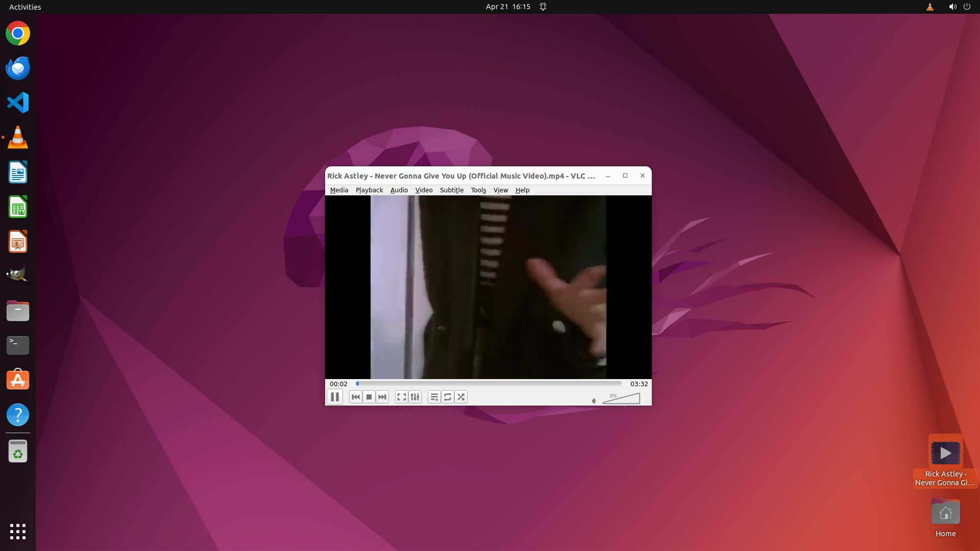Stop playback with the stop button

(x=369, y=397)
